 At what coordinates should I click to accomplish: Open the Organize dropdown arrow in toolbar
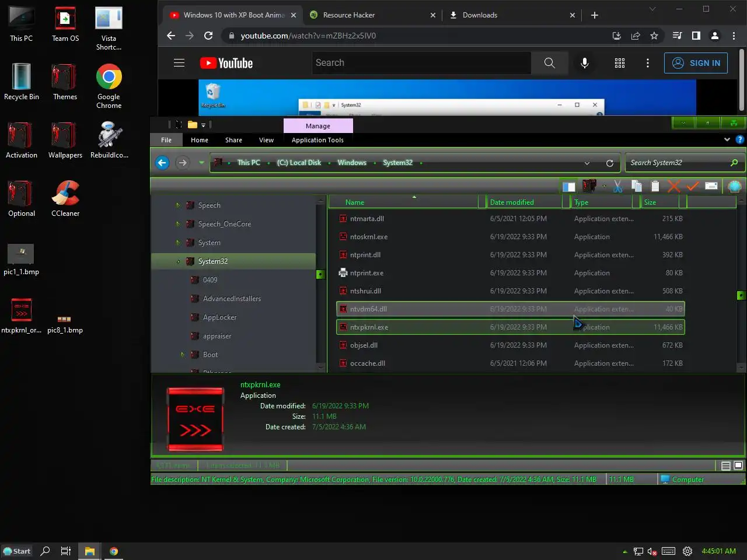tap(604, 187)
